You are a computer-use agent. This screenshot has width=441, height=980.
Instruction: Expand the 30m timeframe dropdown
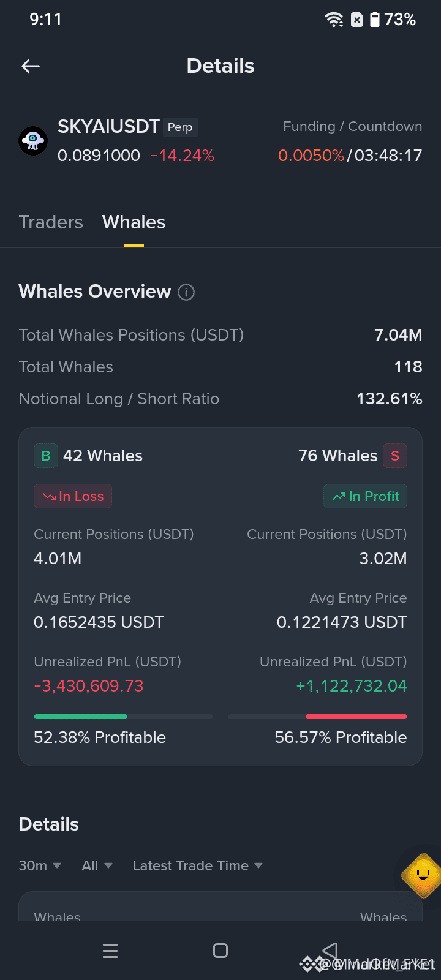coord(40,865)
